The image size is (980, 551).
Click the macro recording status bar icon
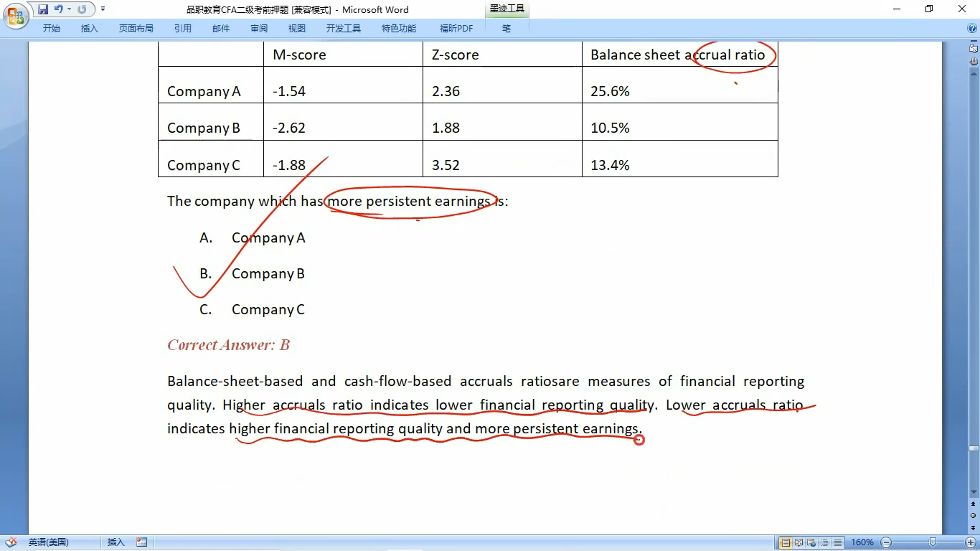click(x=141, y=542)
